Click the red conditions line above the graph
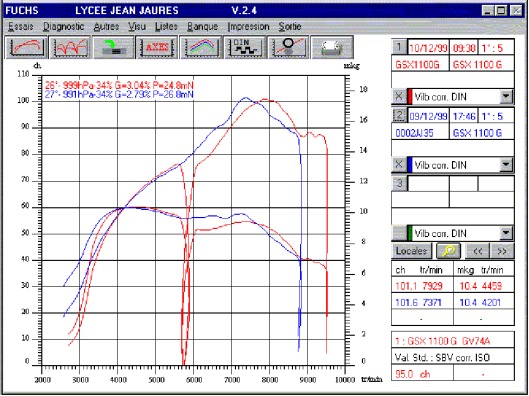 click(x=119, y=85)
